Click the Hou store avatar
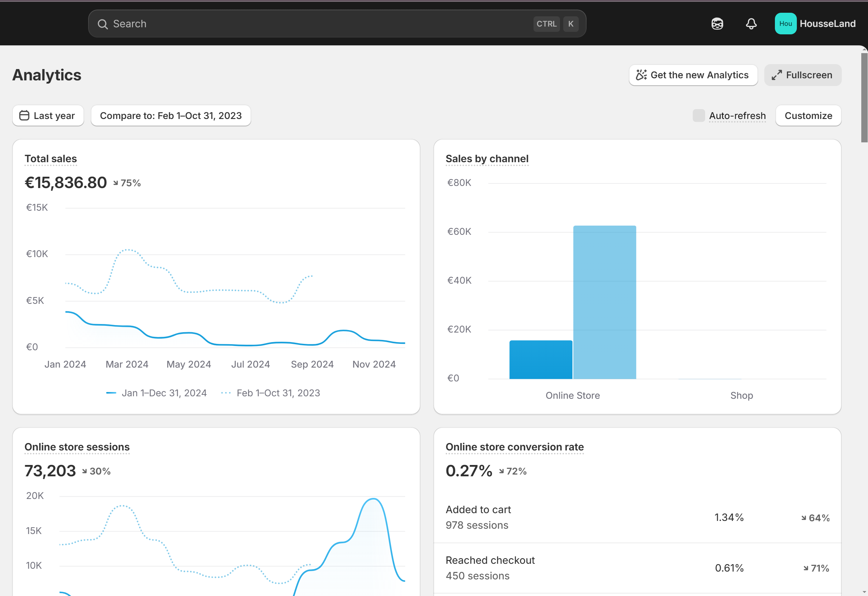This screenshot has height=596, width=868. coord(786,23)
